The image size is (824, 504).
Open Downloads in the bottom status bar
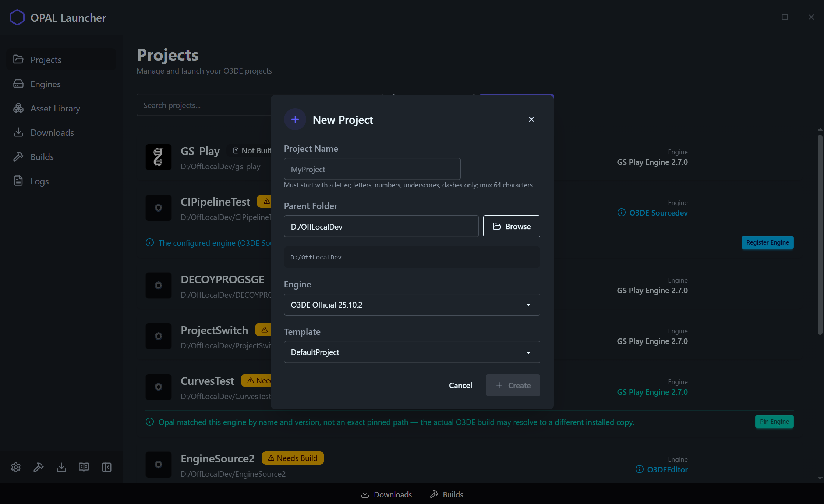pos(386,494)
